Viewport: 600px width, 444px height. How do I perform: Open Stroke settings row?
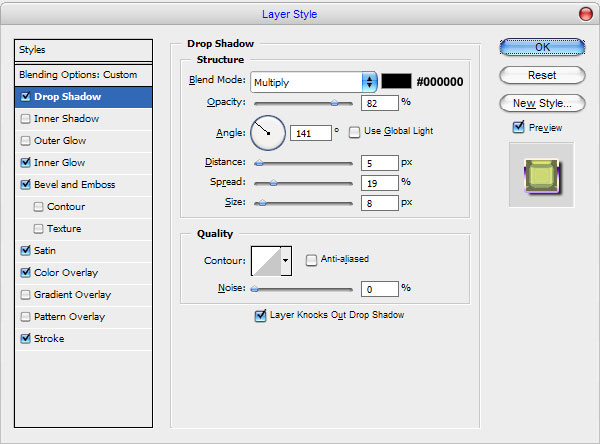click(83, 339)
